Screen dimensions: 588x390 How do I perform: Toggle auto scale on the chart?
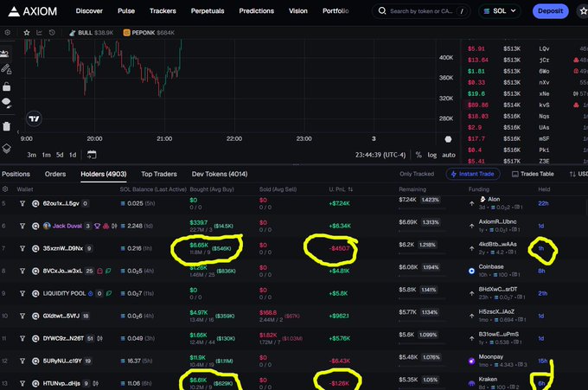click(x=449, y=155)
